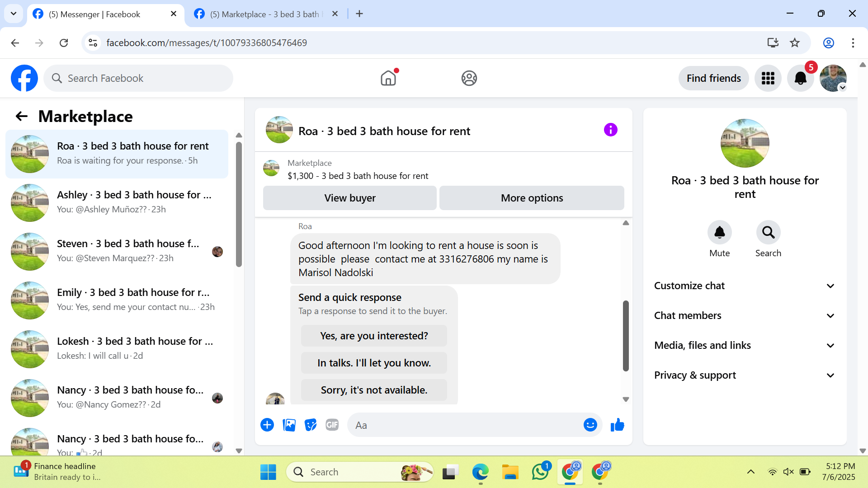This screenshot has width=868, height=488.
Task: Click the Find friends button
Action: click(x=714, y=78)
